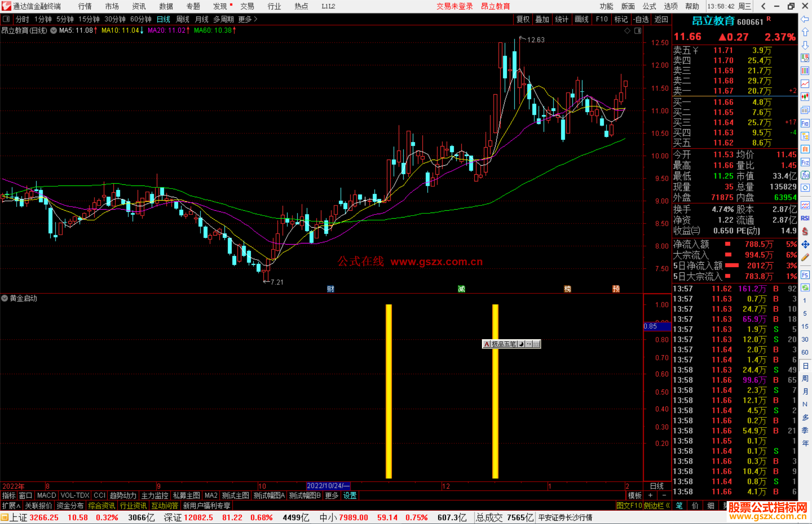Switch to the MACD indicator tab
This screenshot has height=524, width=812.
point(46,495)
